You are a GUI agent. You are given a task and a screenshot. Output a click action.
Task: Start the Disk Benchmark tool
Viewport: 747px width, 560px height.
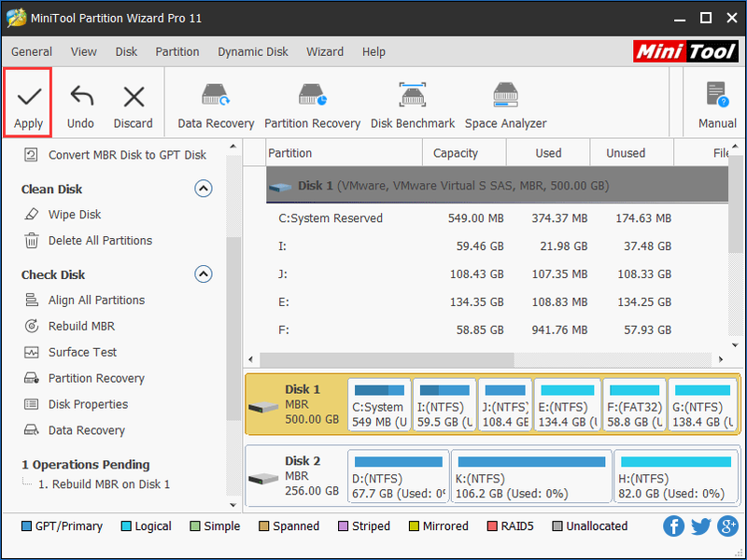point(413,106)
